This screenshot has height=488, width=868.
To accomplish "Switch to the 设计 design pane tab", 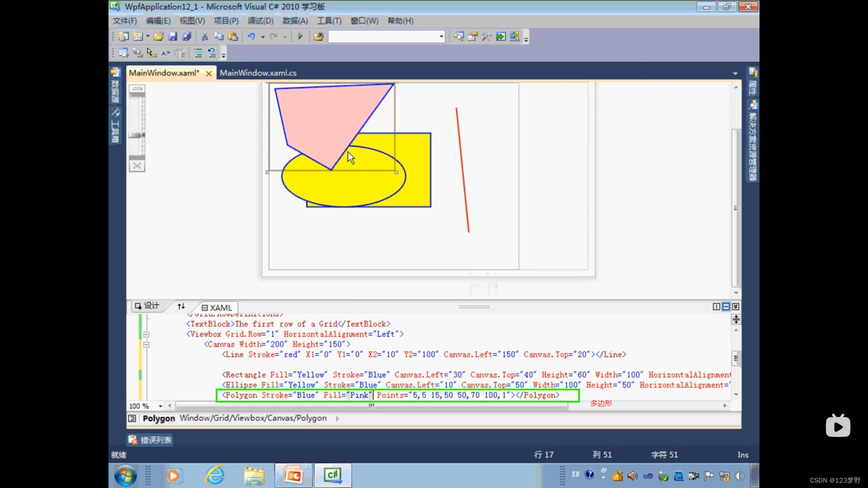I will [147, 306].
